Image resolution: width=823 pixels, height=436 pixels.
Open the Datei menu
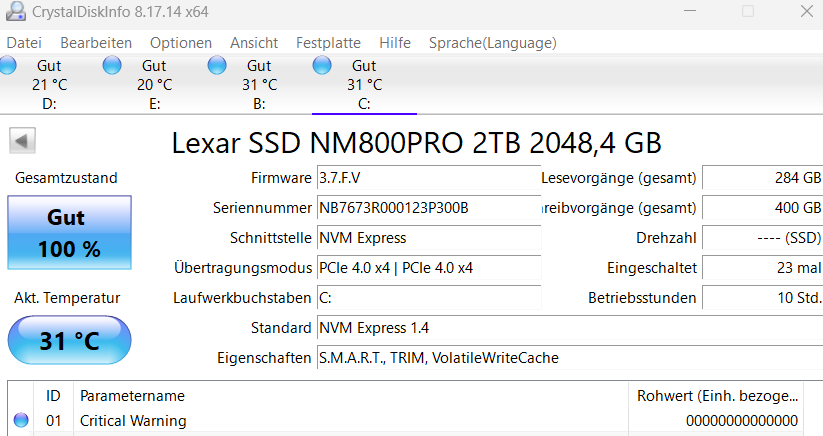coord(24,42)
